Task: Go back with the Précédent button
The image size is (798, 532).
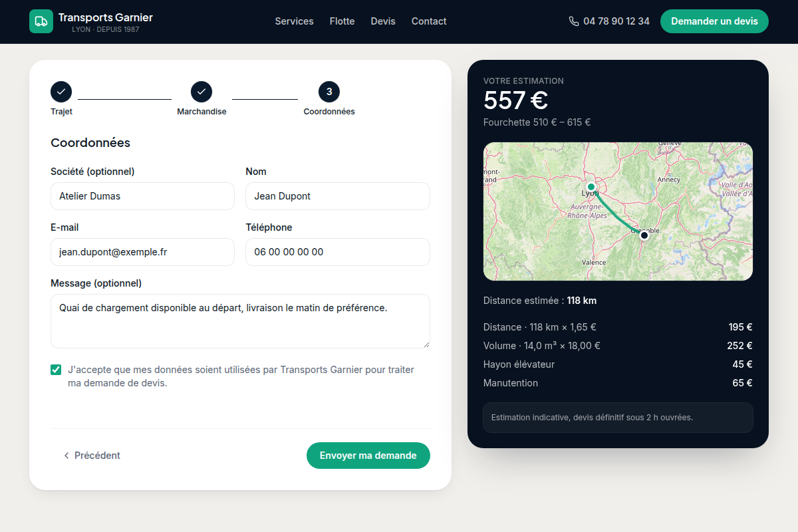Action: pos(92,456)
